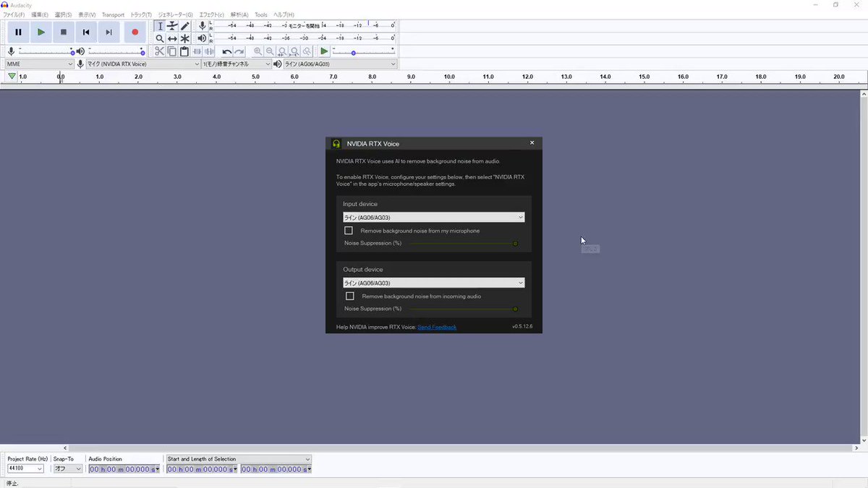This screenshot has height=488, width=868.
Task: Select the Draw (pencil) tool
Action: 184,26
